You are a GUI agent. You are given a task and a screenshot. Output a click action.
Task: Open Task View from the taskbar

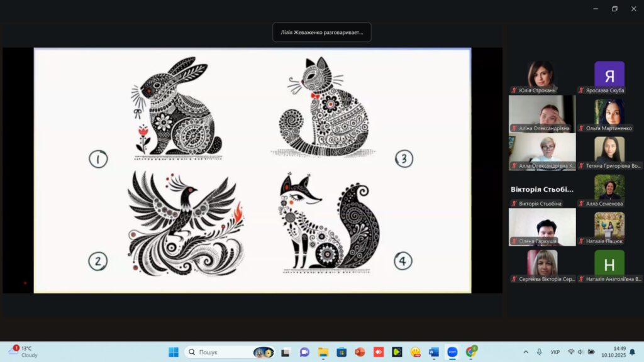[x=286, y=352]
